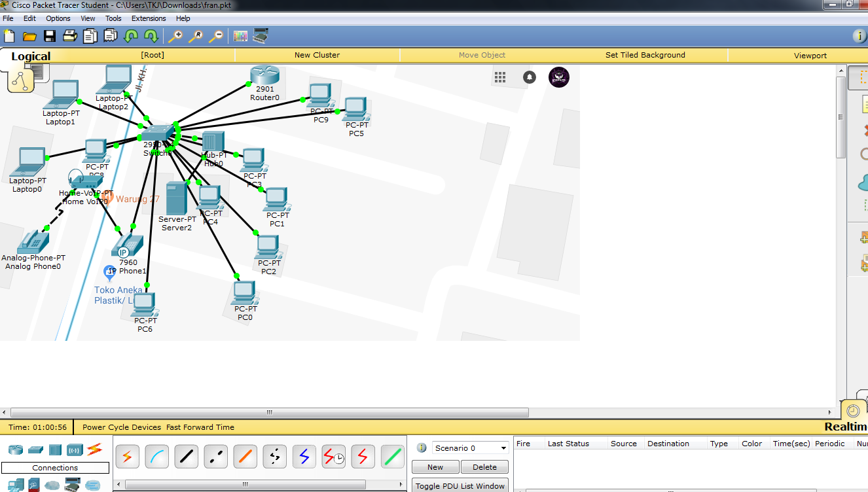This screenshot has width=868, height=492.
Task: Open the Edit menu
Action: (x=29, y=18)
